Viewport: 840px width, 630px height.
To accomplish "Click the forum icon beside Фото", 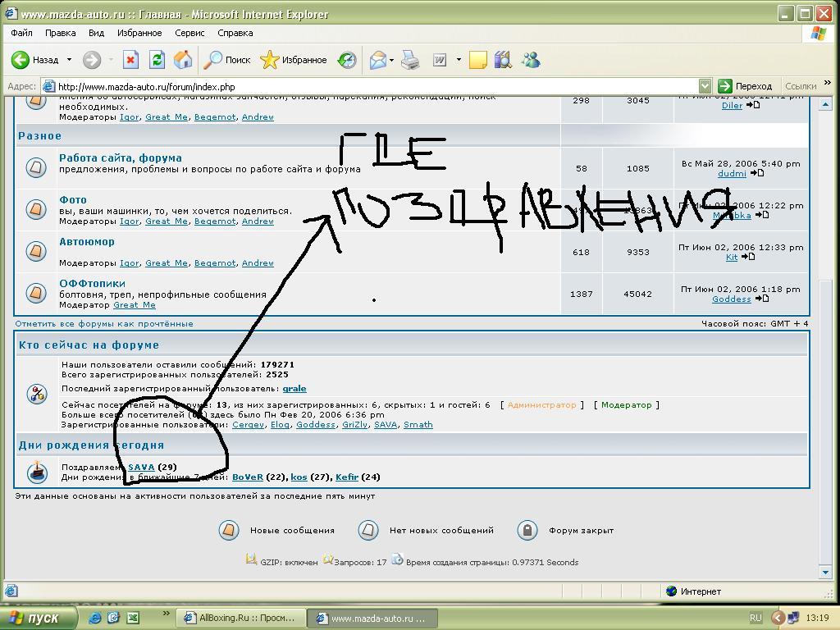I will (x=36, y=209).
